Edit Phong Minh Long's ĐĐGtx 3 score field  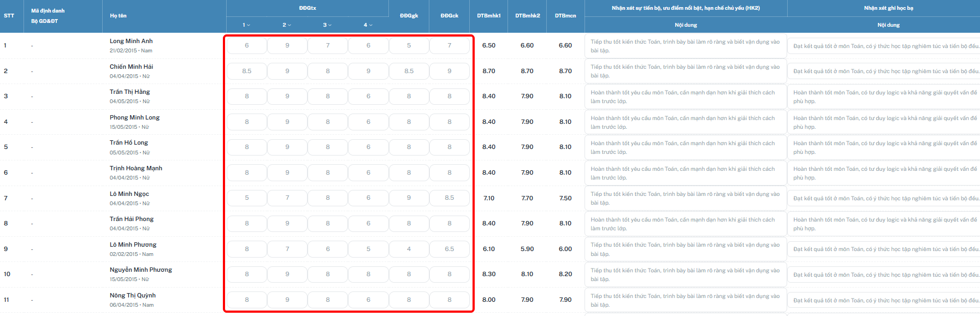(328, 122)
